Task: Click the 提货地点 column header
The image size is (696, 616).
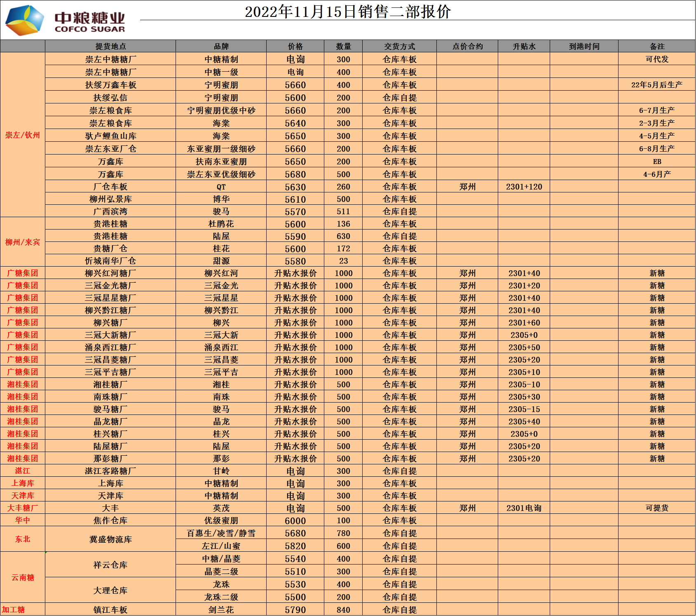Action: point(110,47)
